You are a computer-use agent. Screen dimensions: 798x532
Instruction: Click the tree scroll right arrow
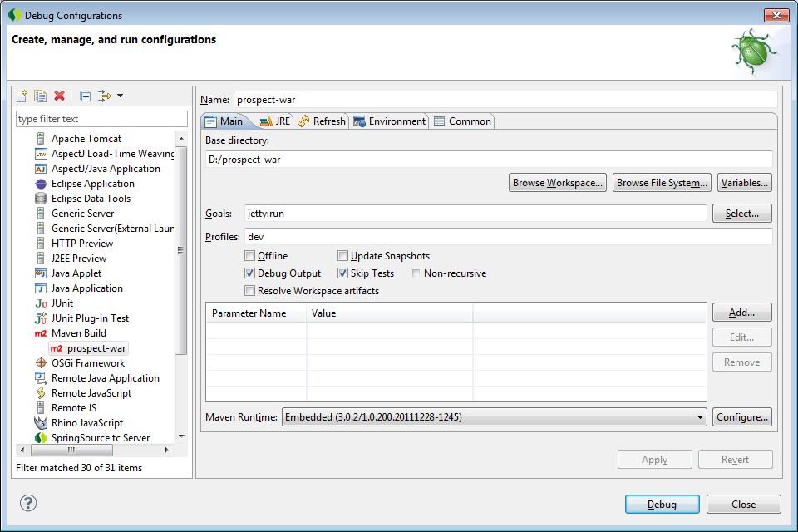166,450
